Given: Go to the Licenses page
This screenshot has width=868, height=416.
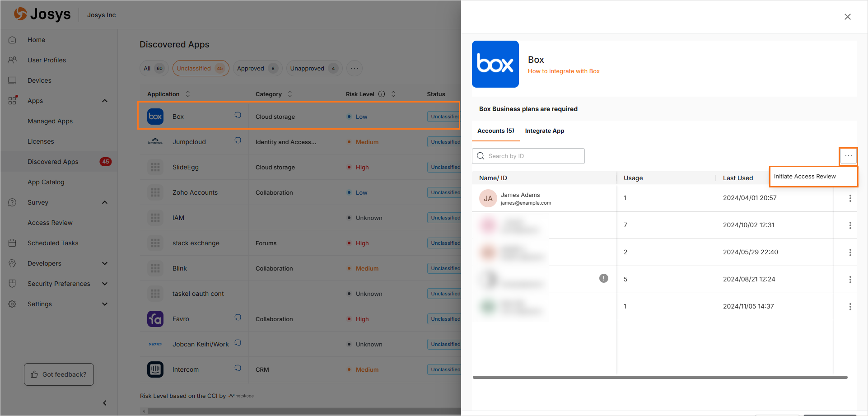Looking at the screenshot, I should click(x=41, y=141).
